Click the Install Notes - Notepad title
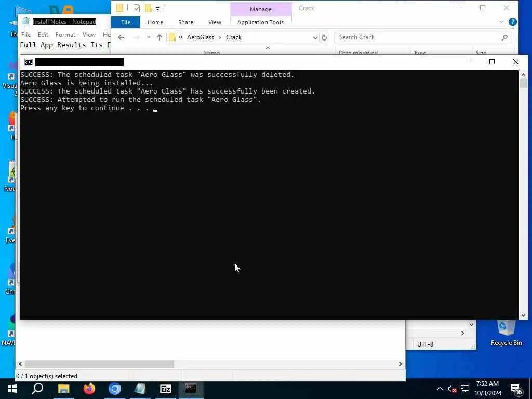Screen dimensions: 532x399 pyautogui.click(x=64, y=22)
